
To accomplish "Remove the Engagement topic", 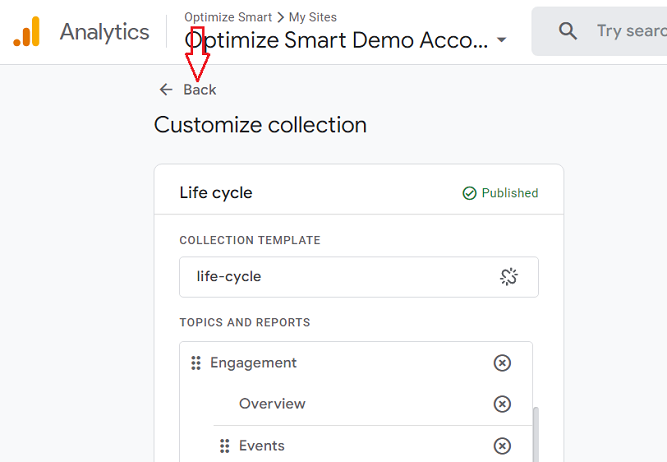I will [502, 363].
